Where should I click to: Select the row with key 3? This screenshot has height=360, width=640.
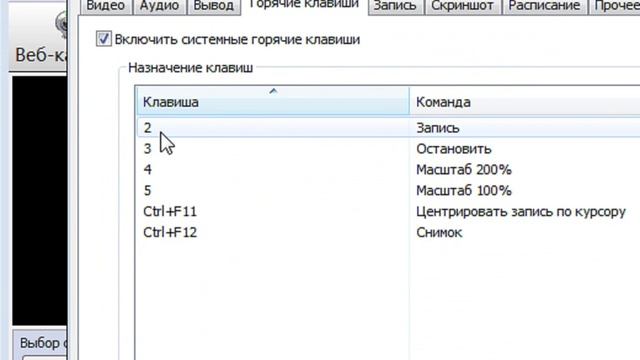(388, 149)
